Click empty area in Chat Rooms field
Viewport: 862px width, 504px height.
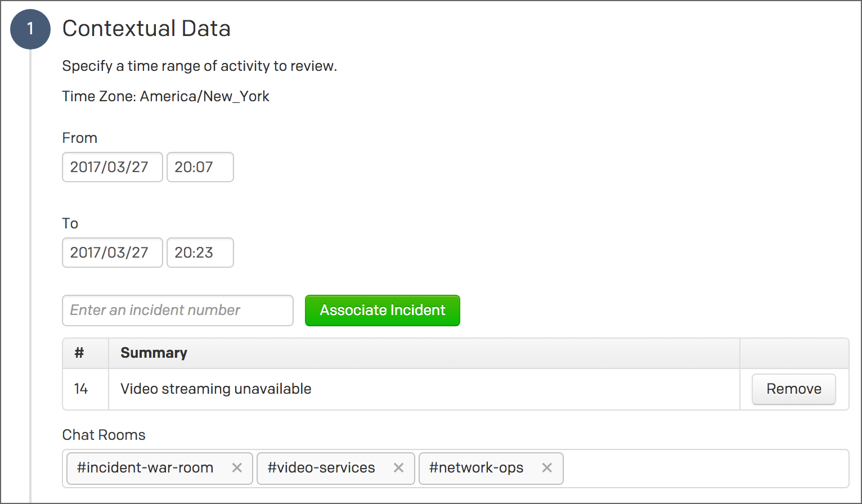(703, 468)
